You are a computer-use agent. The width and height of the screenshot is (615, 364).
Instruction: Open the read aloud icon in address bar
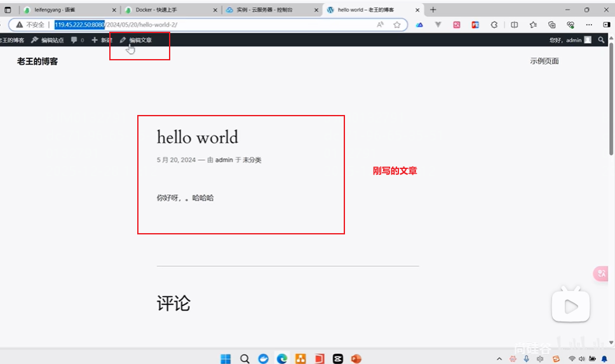tap(380, 25)
